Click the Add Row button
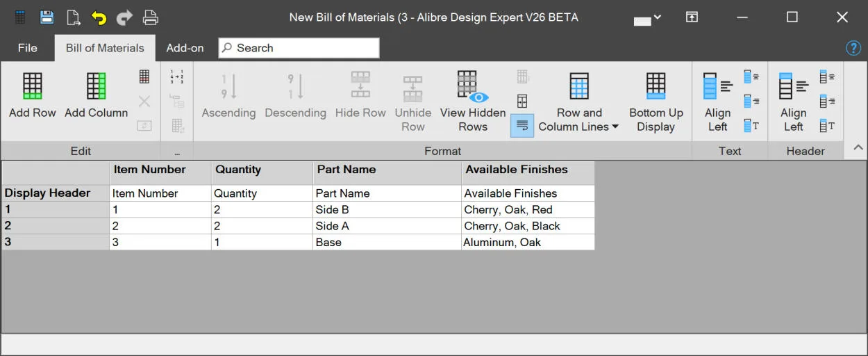Image resolution: width=868 pixels, height=356 pixels. (33, 96)
